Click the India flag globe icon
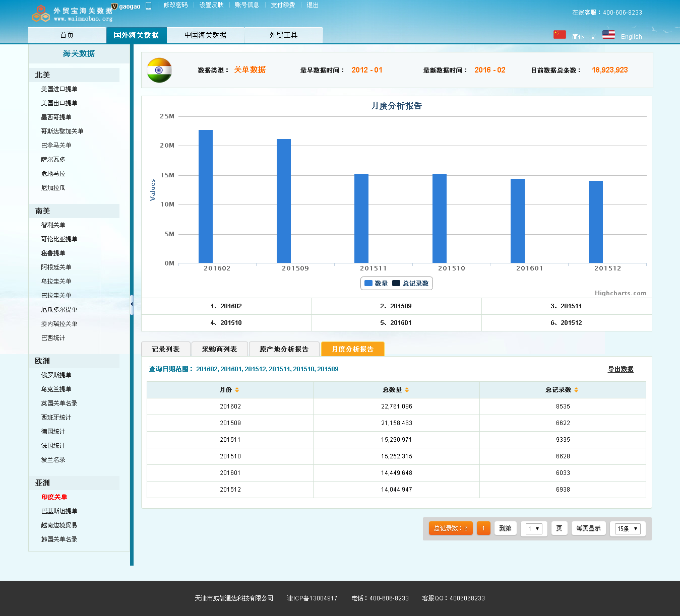 point(159,70)
